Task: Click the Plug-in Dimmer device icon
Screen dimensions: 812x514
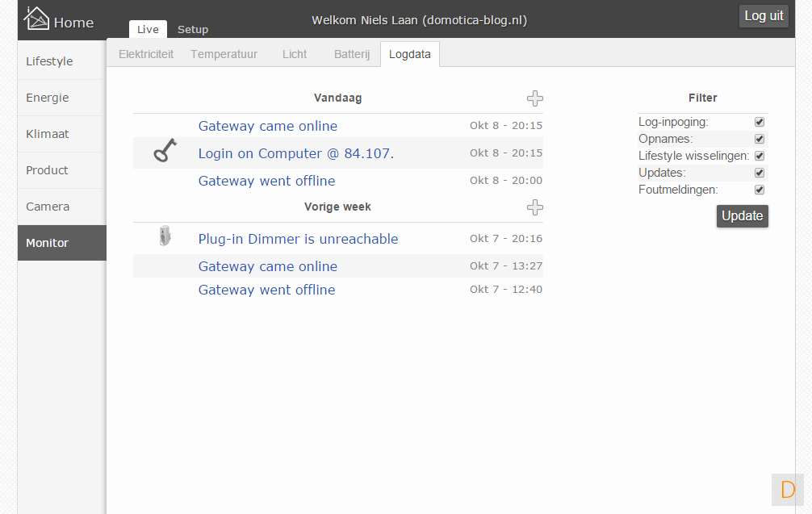Action: (165, 236)
